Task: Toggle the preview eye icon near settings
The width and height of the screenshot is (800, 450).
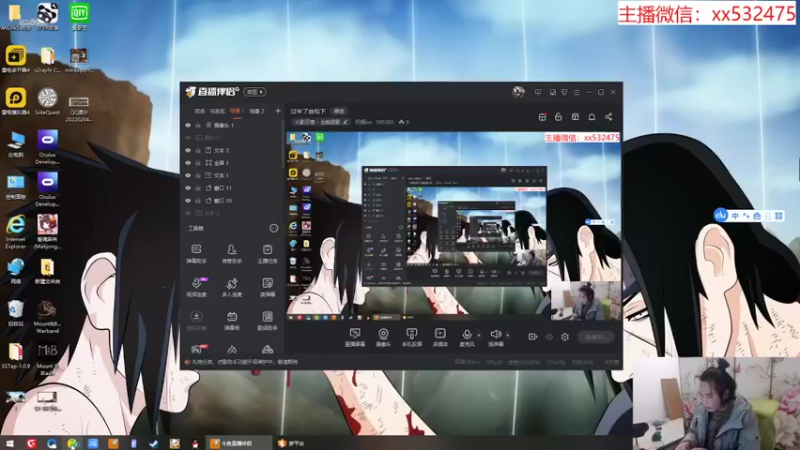Action: [x=549, y=337]
